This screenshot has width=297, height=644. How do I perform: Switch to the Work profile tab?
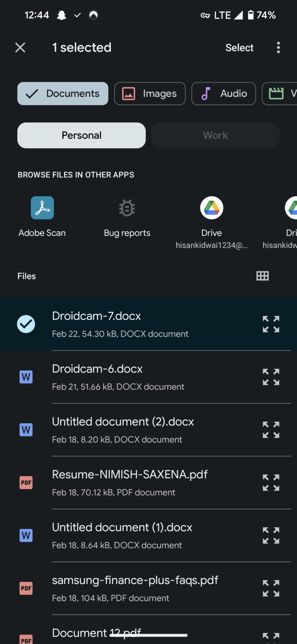point(215,135)
